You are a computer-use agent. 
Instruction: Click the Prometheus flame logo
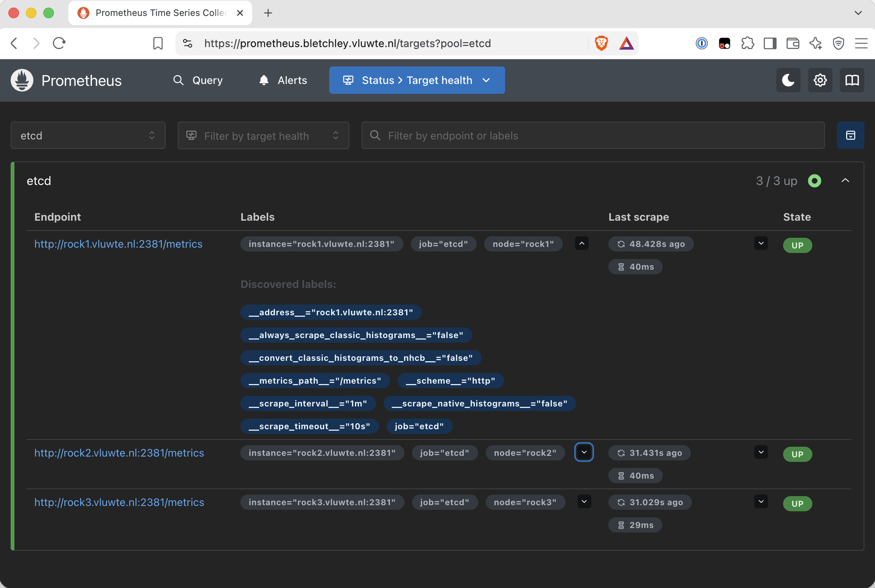(22, 80)
